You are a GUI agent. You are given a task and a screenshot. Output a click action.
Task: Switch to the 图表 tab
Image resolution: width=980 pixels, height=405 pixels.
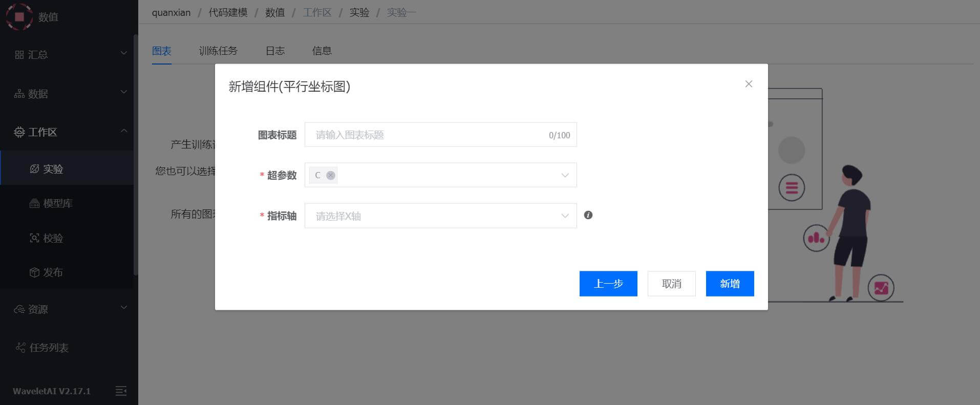pos(162,51)
